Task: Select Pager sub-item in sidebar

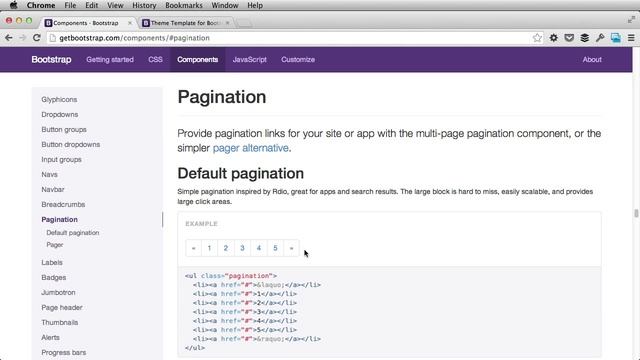Action: click(55, 245)
